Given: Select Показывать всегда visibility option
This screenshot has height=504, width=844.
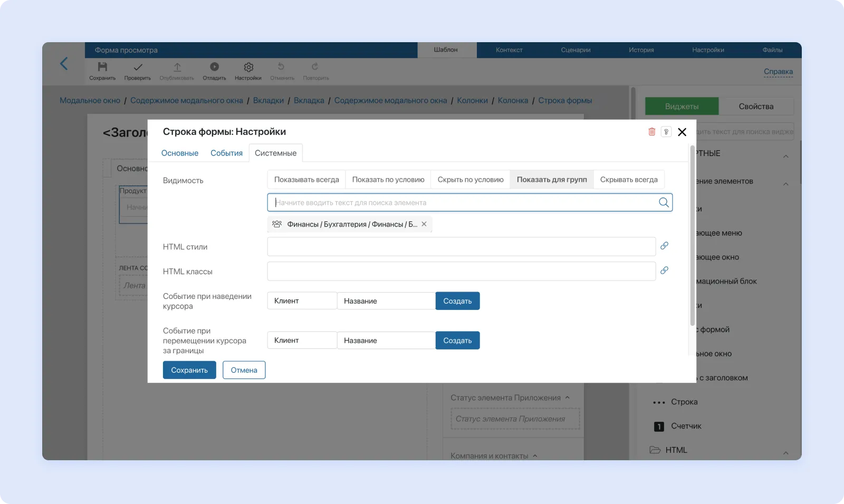Looking at the screenshot, I should coord(306,180).
